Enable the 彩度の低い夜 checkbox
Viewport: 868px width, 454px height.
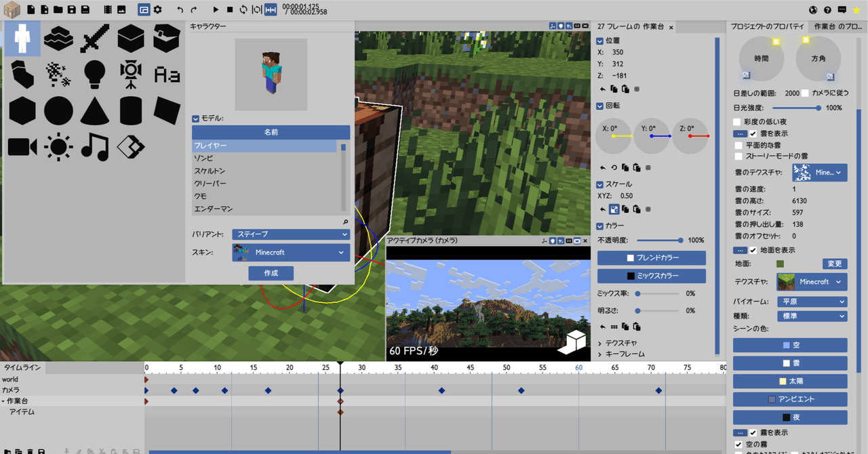click(738, 122)
